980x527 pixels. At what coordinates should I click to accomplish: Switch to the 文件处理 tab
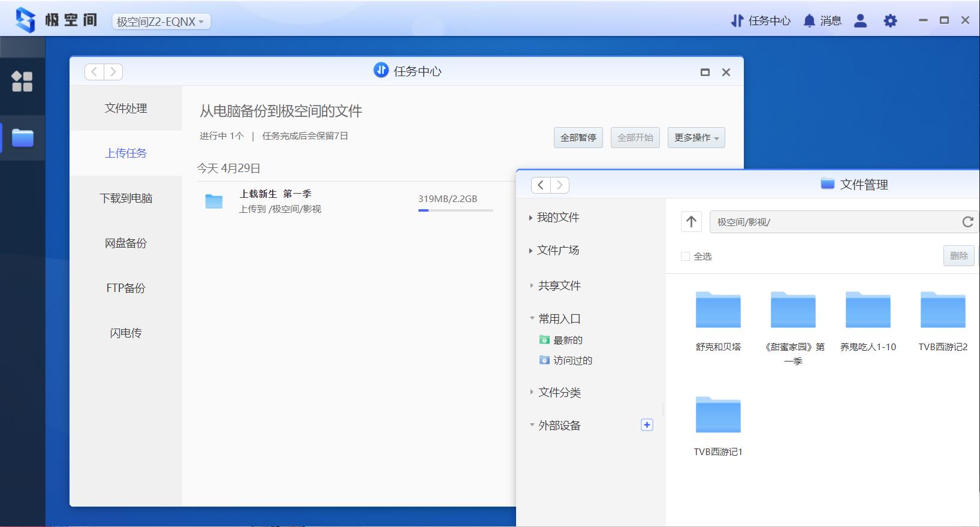pos(126,108)
